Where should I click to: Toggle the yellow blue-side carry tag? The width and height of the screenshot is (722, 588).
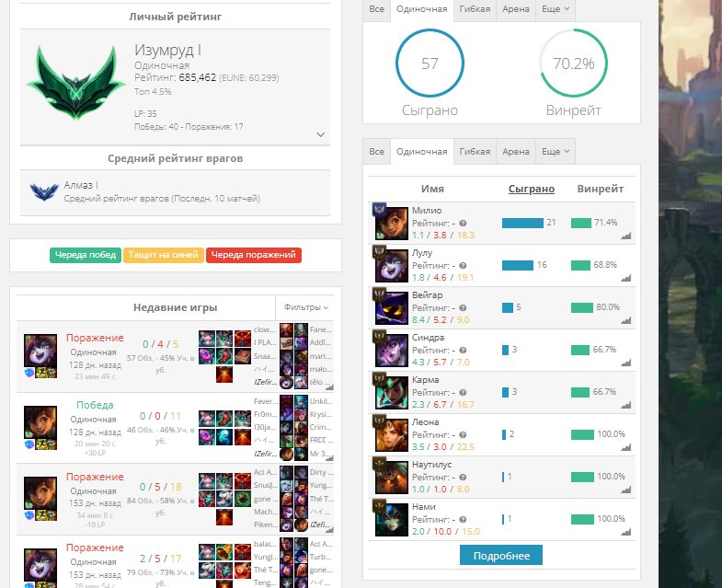tap(164, 255)
